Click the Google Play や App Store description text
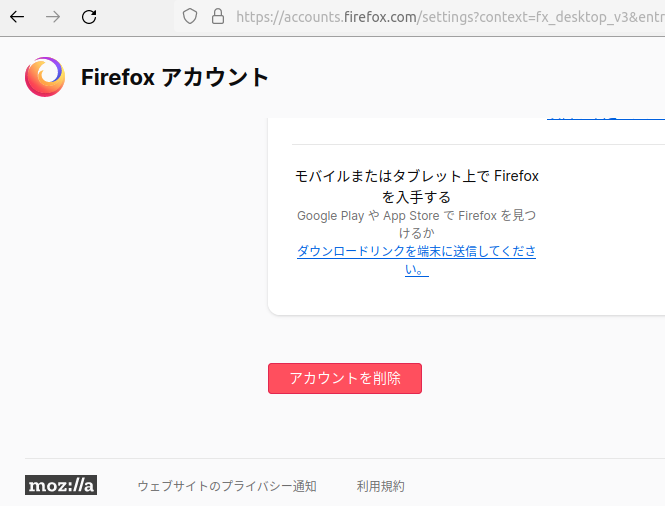The image size is (665, 506). [x=416, y=224]
